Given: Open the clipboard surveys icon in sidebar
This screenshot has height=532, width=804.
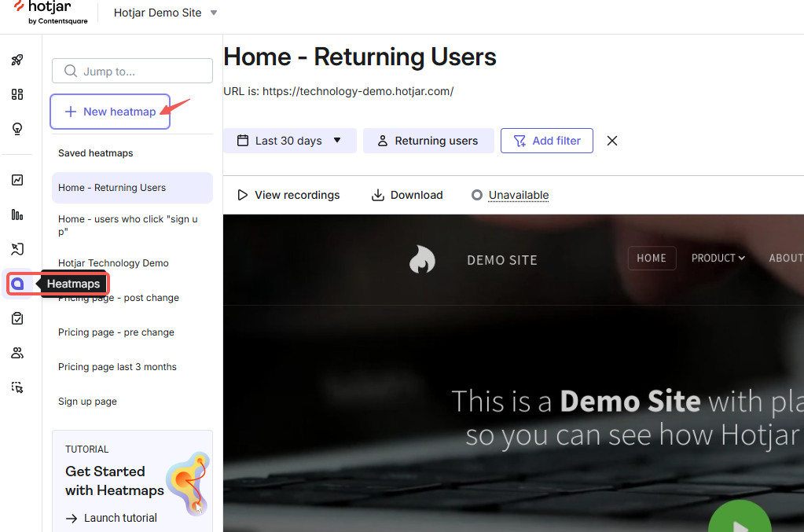Looking at the screenshot, I should tap(17, 318).
